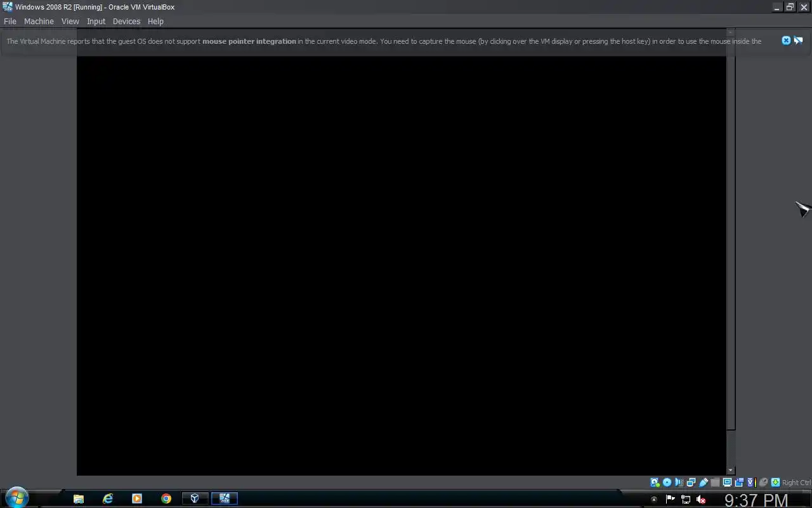812x508 pixels.
Task: Restore down the VirtualBox window
Action: click(790, 7)
